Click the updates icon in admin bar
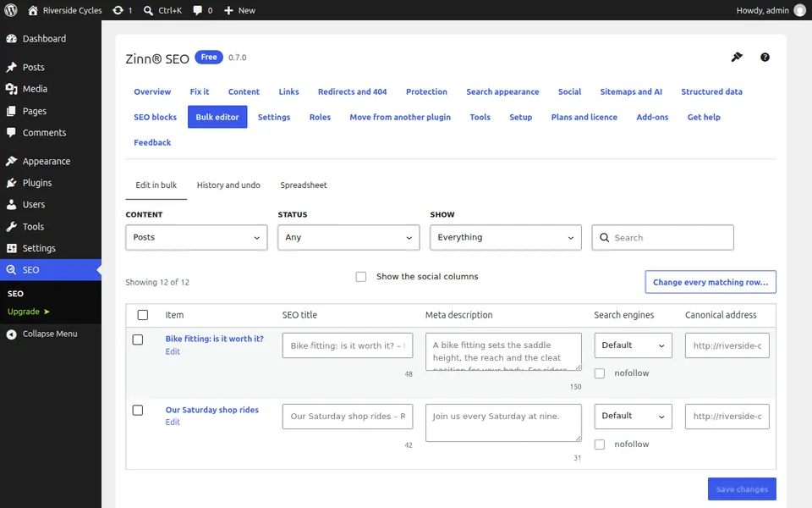Image resolution: width=812 pixels, height=508 pixels. [x=118, y=10]
